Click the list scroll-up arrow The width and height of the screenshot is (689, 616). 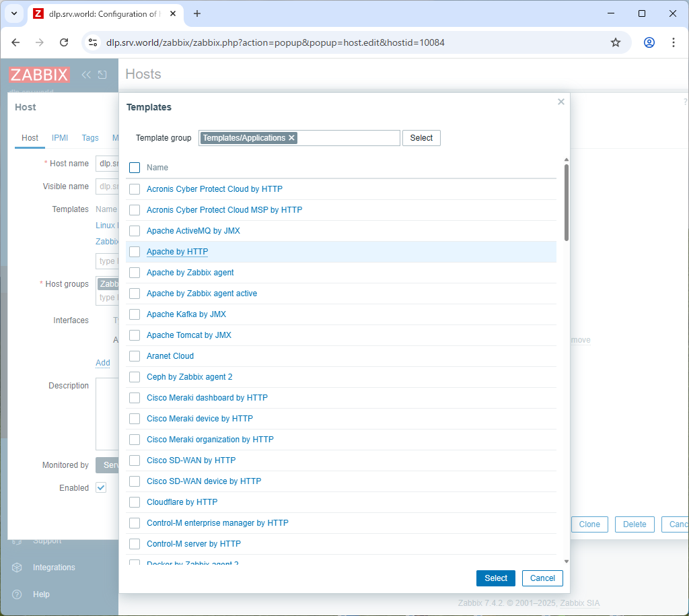[x=567, y=160]
